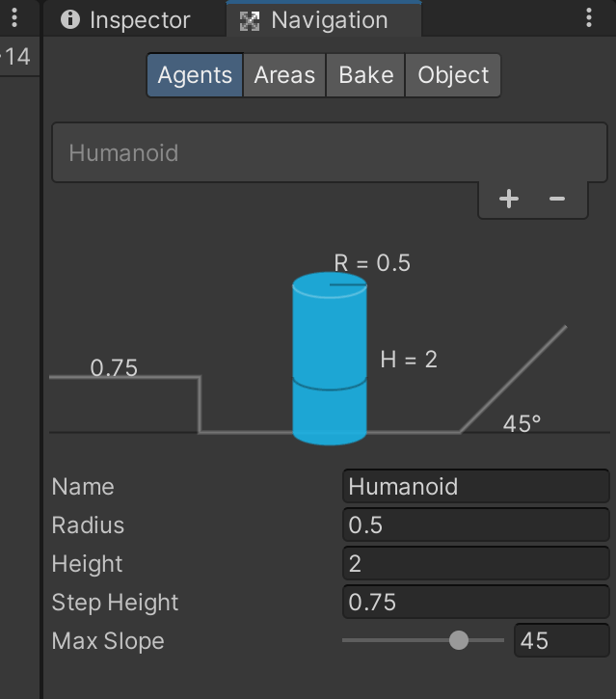Remove agent type with minus button

pyautogui.click(x=557, y=199)
